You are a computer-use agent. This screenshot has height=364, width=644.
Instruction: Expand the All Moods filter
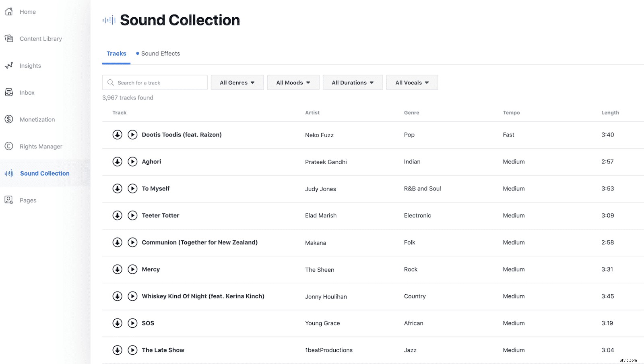[x=293, y=83]
